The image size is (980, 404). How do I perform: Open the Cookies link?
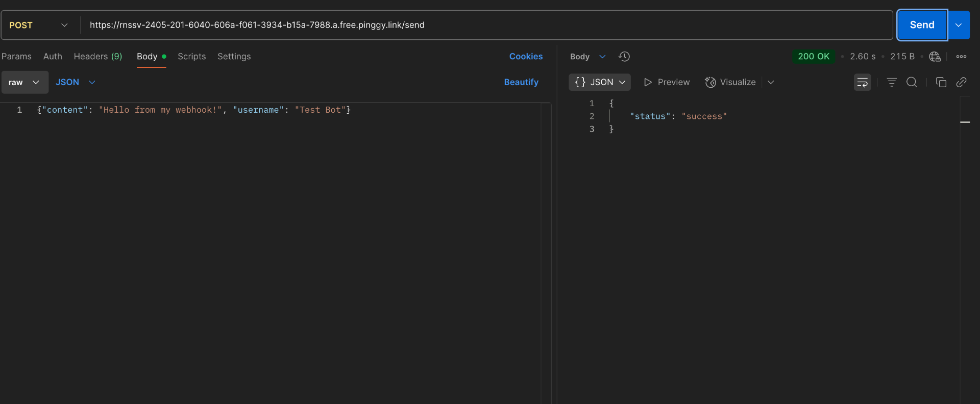(526, 57)
